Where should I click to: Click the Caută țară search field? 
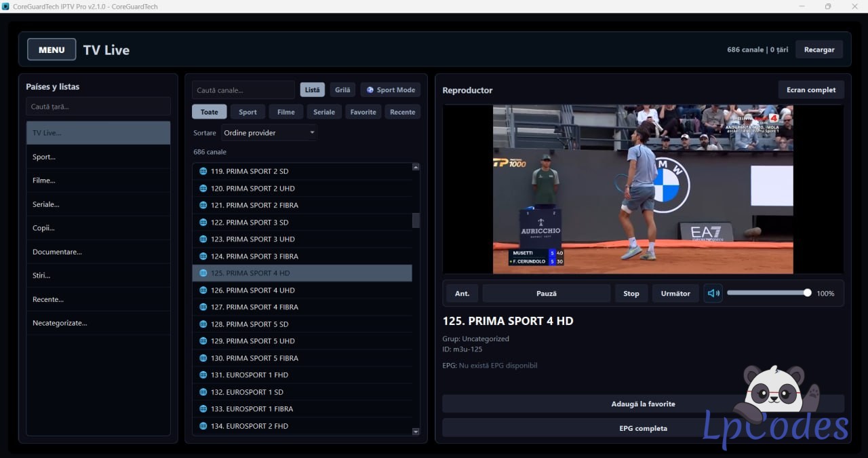pos(98,107)
